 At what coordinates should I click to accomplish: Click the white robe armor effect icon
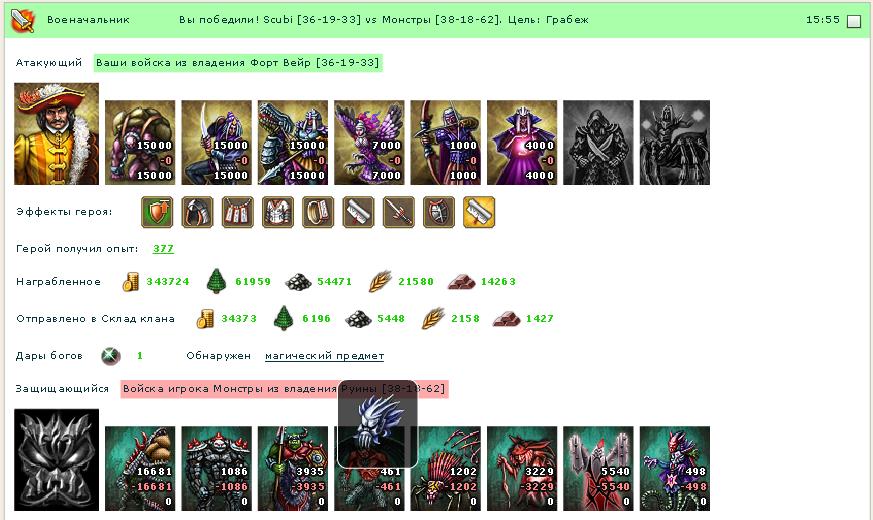[278, 212]
